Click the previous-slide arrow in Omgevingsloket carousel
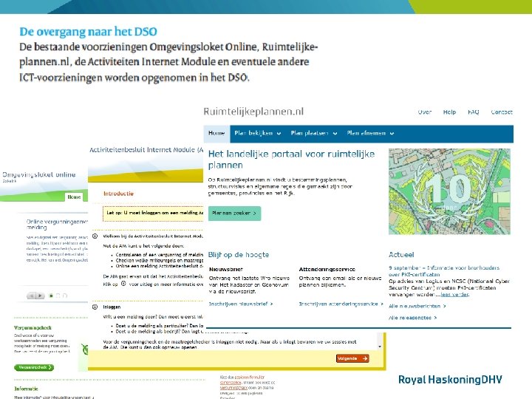This screenshot has height=399, width=532. click(x=31, y=296)
